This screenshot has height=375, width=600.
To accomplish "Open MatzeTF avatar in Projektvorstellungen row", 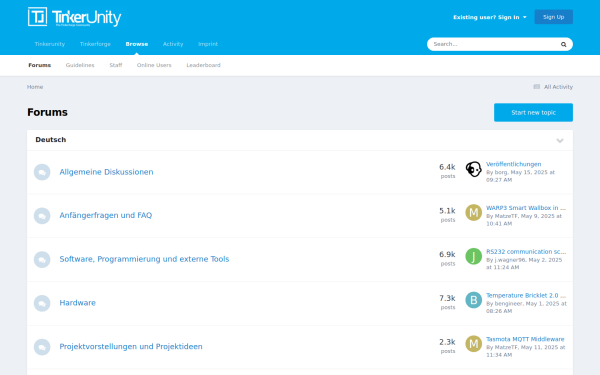I will pos(473,344).
